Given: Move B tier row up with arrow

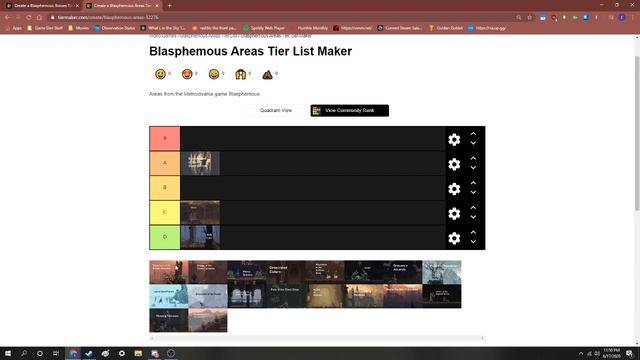Looking at the screenshot, I should (473, 183).
